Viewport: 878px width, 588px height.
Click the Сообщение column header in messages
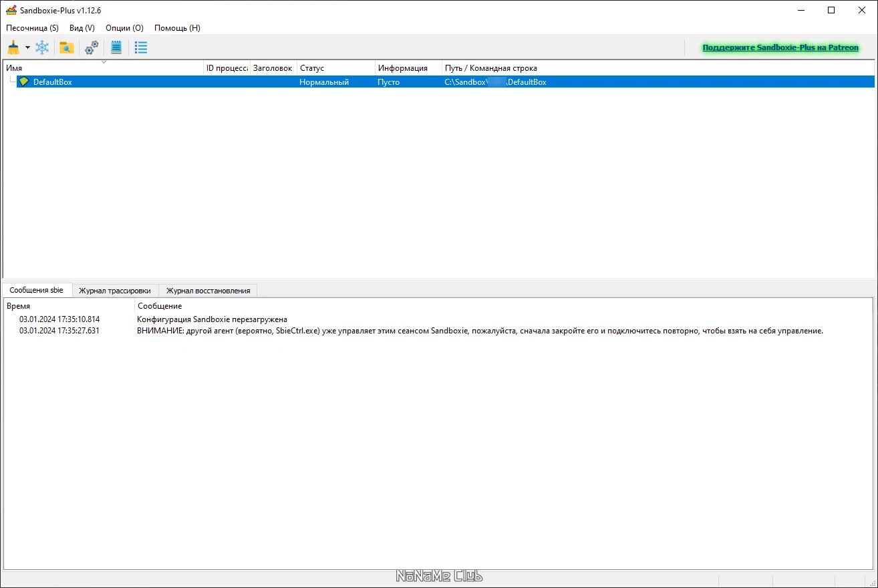pyautogui.click(x=504, y=306)
